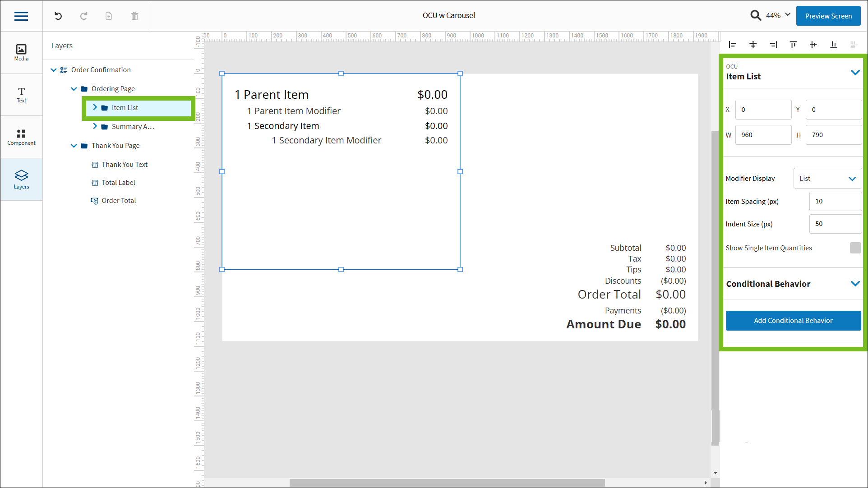Click the undo arrow icon

coord(58,16)
